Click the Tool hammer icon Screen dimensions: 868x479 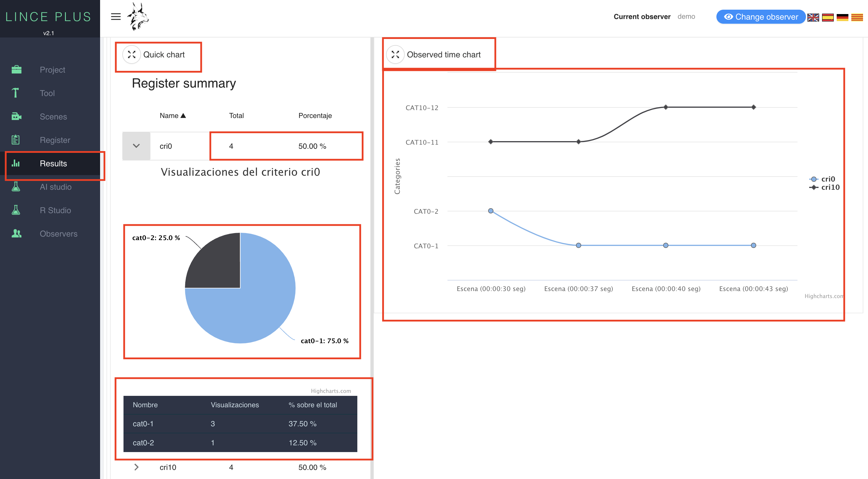click(x=15, y=93)
